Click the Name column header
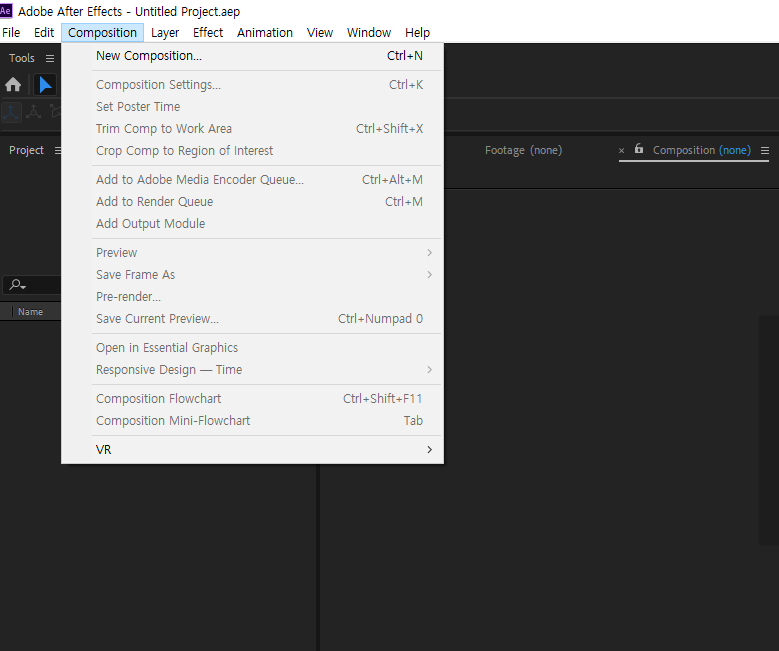The height and width of the screenshot is (651, 779). 30,312
